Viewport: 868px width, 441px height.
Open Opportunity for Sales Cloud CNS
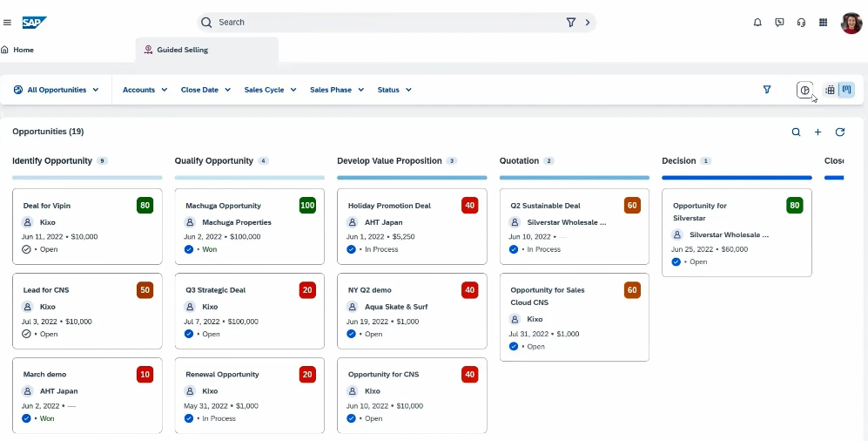coord(547,296)
